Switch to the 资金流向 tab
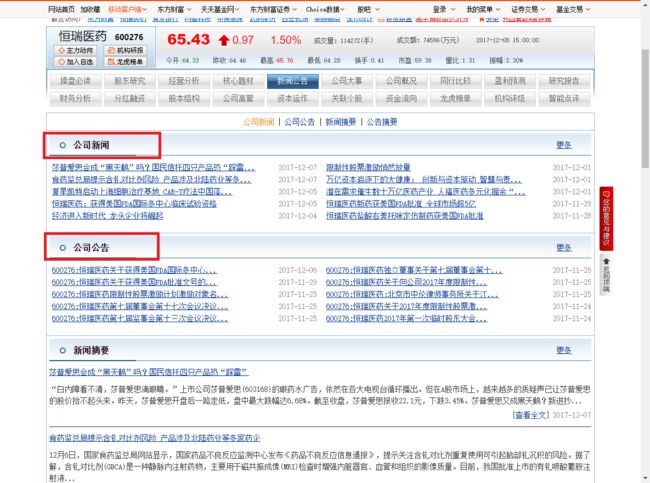This screenshot has height=483, width=650. coord(401,99)
